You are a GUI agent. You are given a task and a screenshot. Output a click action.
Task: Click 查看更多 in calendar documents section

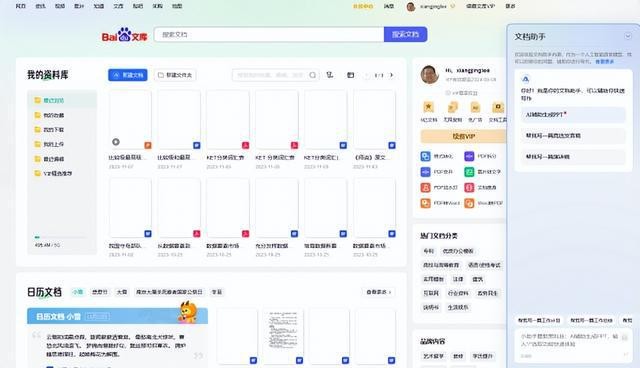(379, 292)
